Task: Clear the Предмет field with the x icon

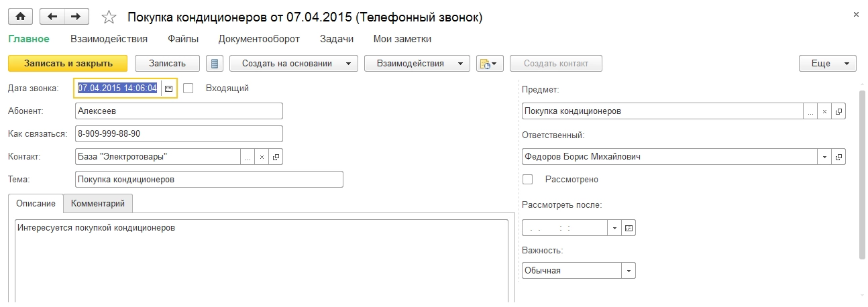Action: [825, 111]
